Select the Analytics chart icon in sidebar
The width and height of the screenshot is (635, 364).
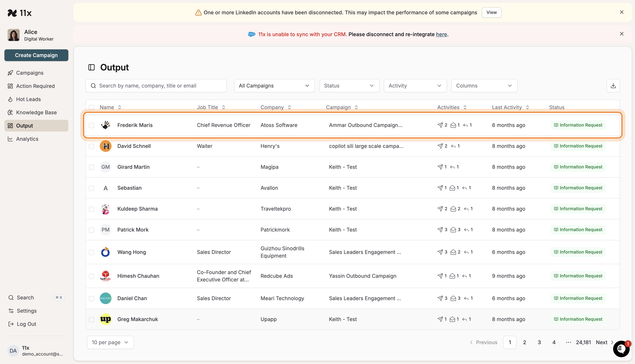pos(10,139)
